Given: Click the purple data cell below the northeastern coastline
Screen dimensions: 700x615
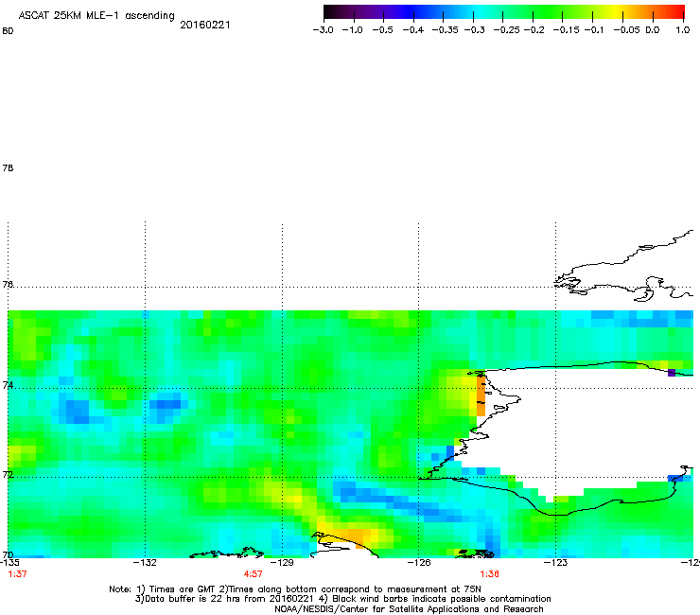Looking at the screenshot, I should (672, 373).
